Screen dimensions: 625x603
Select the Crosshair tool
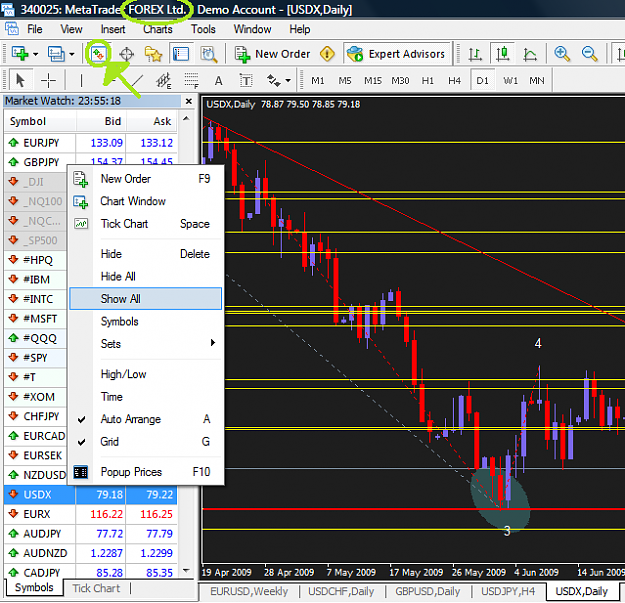pos(48,81)
